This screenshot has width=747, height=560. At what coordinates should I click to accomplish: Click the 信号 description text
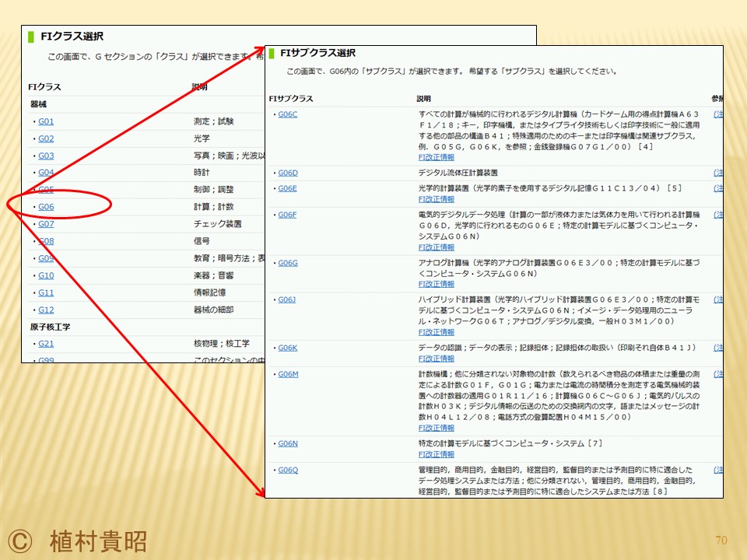[x=202, y=241]
